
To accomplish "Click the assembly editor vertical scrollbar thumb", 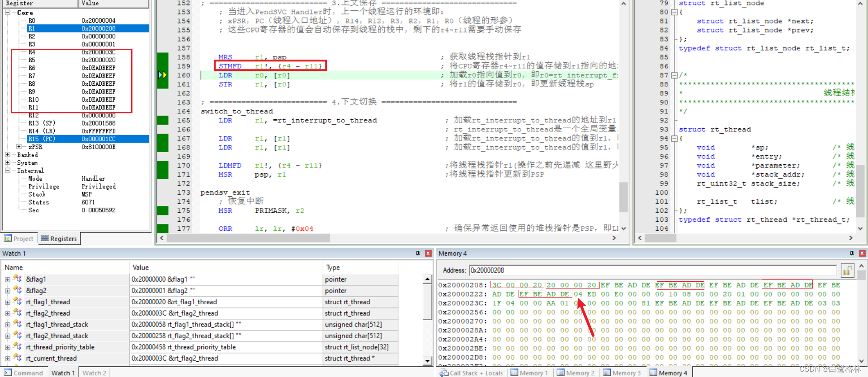I will (623, 197).
